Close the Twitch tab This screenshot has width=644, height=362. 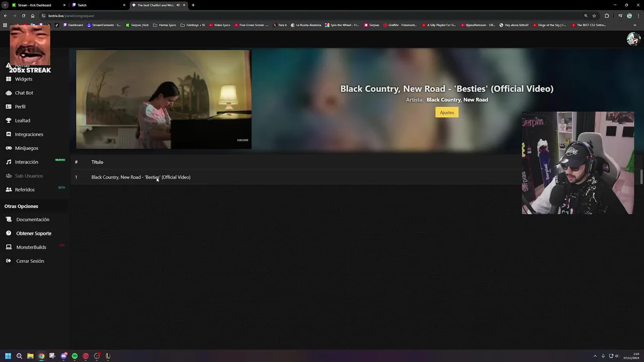124,5
